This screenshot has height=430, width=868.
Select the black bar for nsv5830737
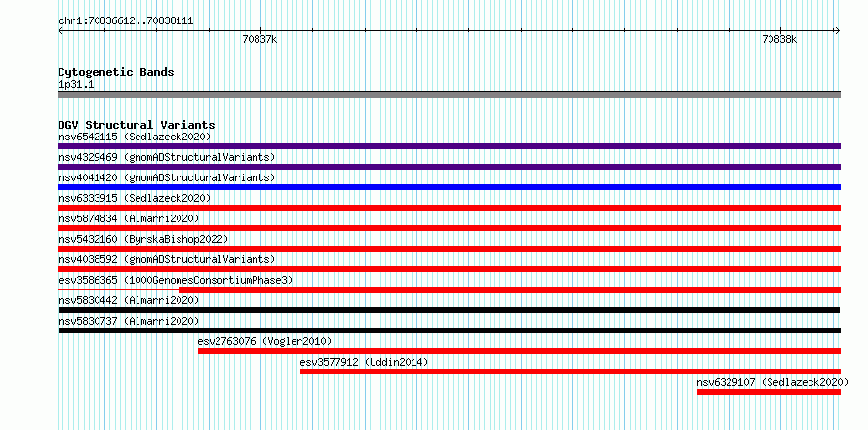click(450, 331)
